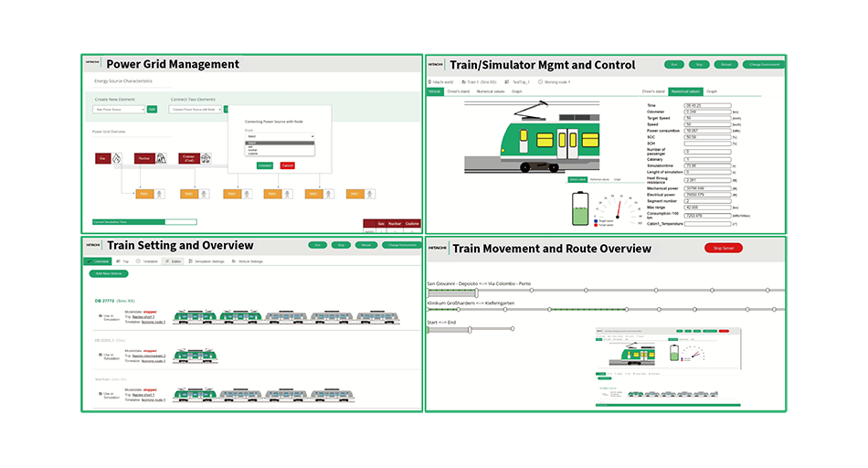
Task: Select the Overview tab in Train Setting panel
Action: [98, 261]
